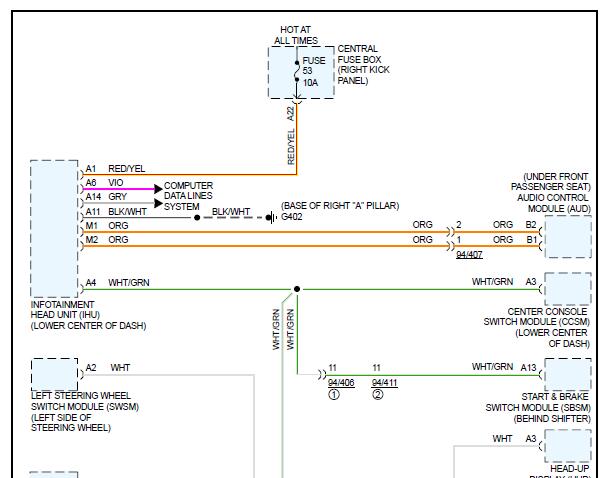Click the COMPUTER DATA LINES SYSTEM label
The width and height of the screenshot is (605, 478).
coord(188,196)
